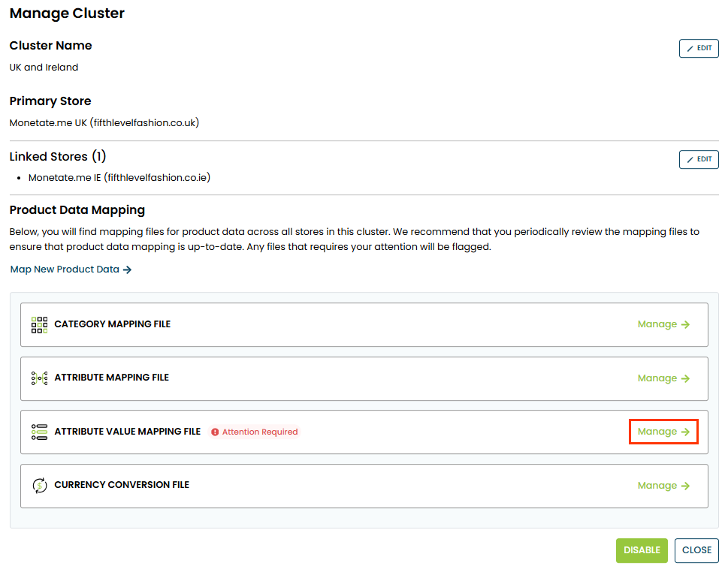Screen dimensions: 728x566
Task: Follow the Map New Product Data link
Action: coord(71,269)
